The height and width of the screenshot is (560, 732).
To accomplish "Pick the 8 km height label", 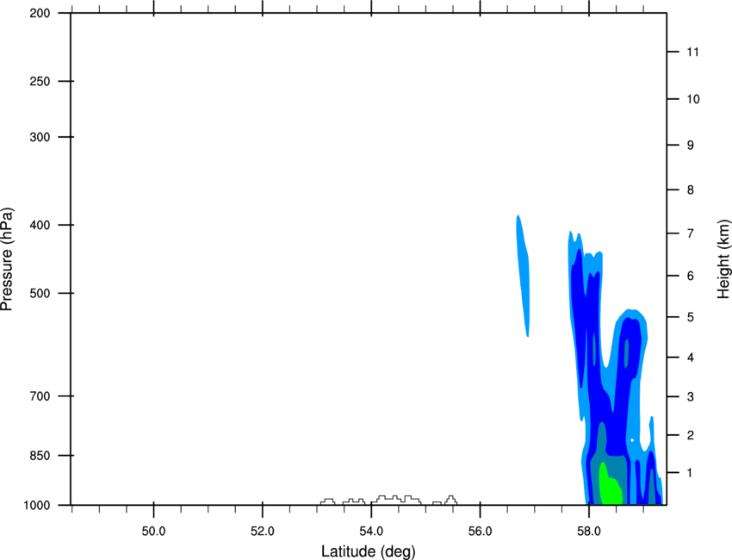I will (691, 190).
